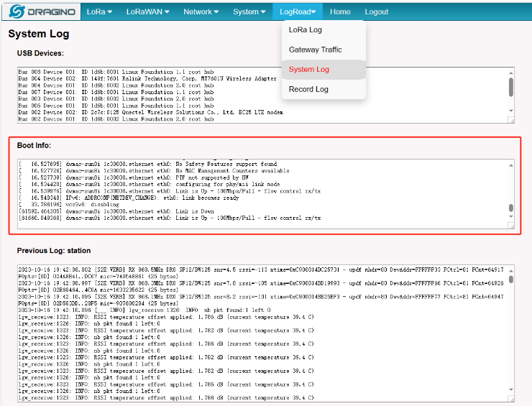Click the Boot Info scrollbar thumb
Screen dimensions: 532x406
tap(511, 208)
